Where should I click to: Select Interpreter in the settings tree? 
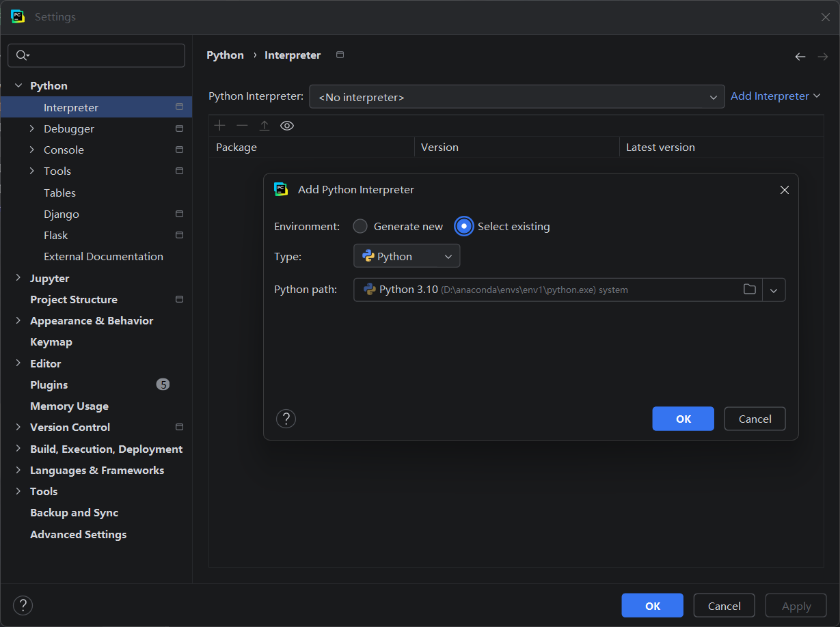coord(96,107)
